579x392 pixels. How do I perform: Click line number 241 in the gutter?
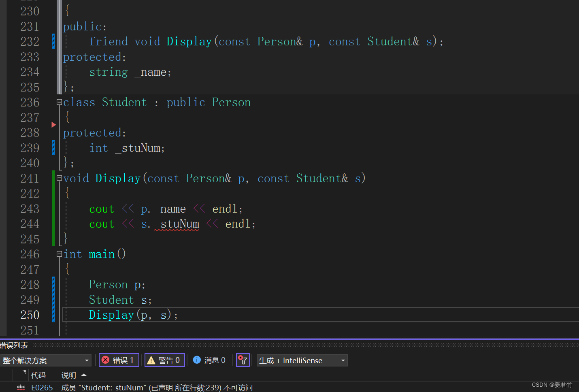30,179
